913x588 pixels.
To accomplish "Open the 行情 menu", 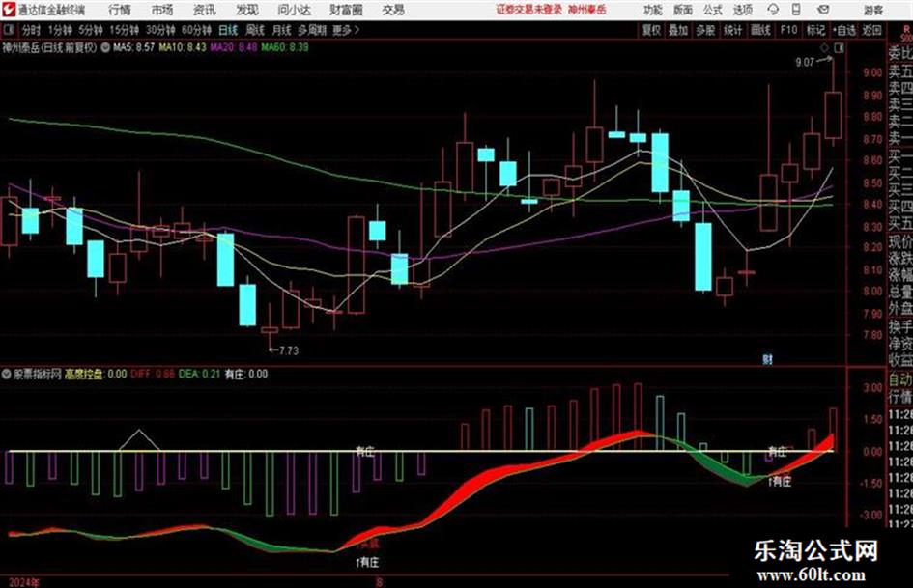I will click(x=120, y=10).
